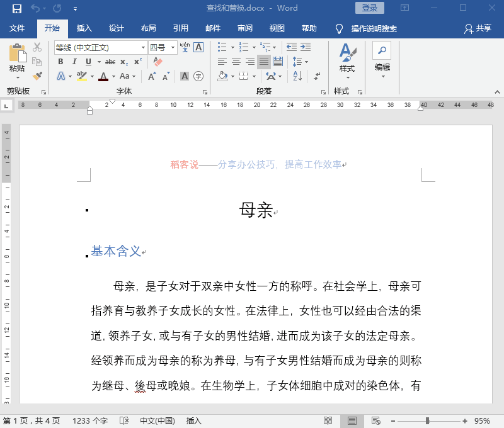Screen dimensions: 504x428
Task: Apply bullet list
Action: point(222,47)
